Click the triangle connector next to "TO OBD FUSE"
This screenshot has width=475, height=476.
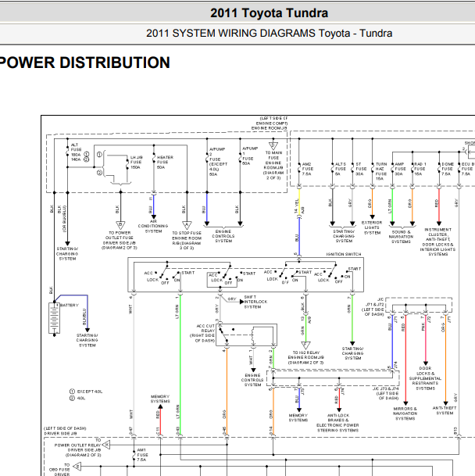77,466
